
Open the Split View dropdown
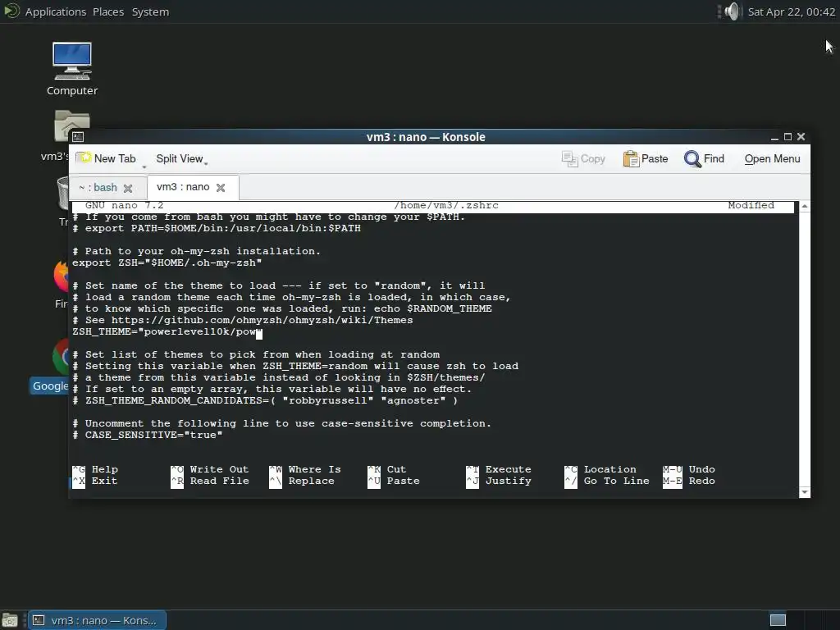point(181,159)
